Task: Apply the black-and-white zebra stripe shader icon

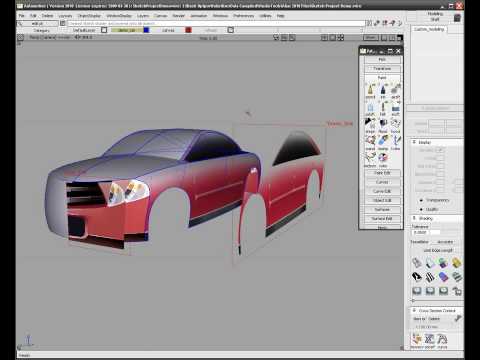Action: (x=430, y=277)
